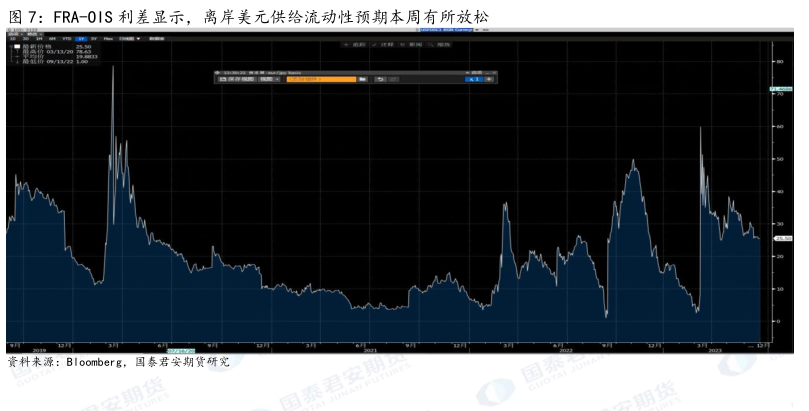This screenshot has width=809, height=411.
Task: Click the blue button in floating toolbar
Action: [x=475, y=79]
